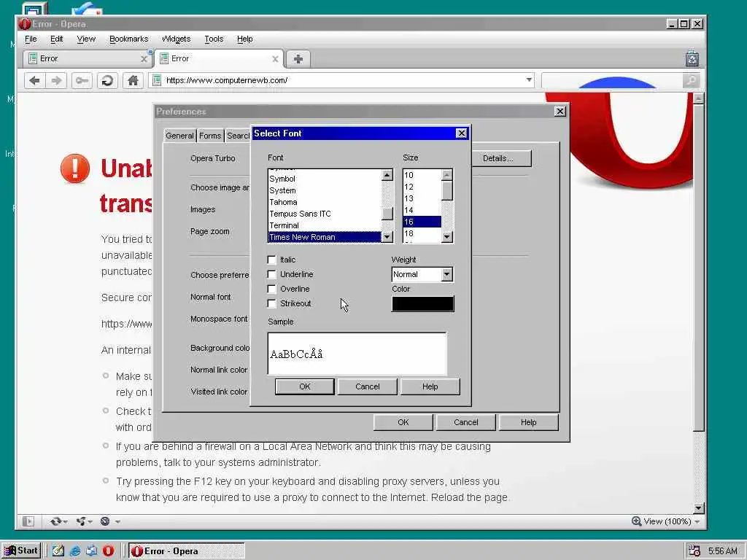This screenshot has width=747, height=560.
Task: Open the View (100%) zoom dropdown arrow
Action: click(x=697, y=521)
